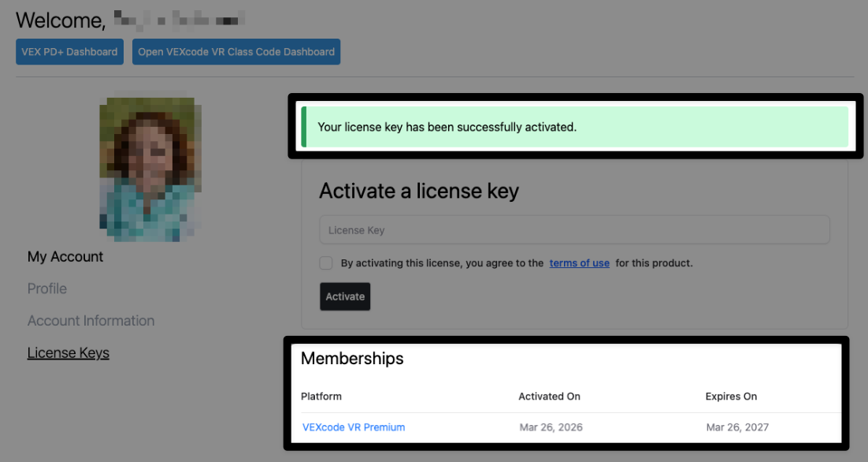The image size is (868, 462).
Task: Click the License Key input field
Action: (x=574, y=229)
